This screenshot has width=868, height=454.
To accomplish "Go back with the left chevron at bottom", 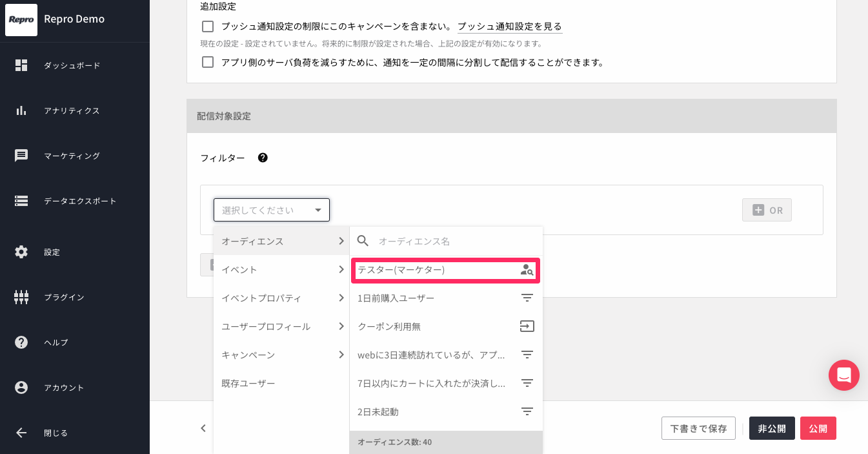I will click(x=203, y=428).
